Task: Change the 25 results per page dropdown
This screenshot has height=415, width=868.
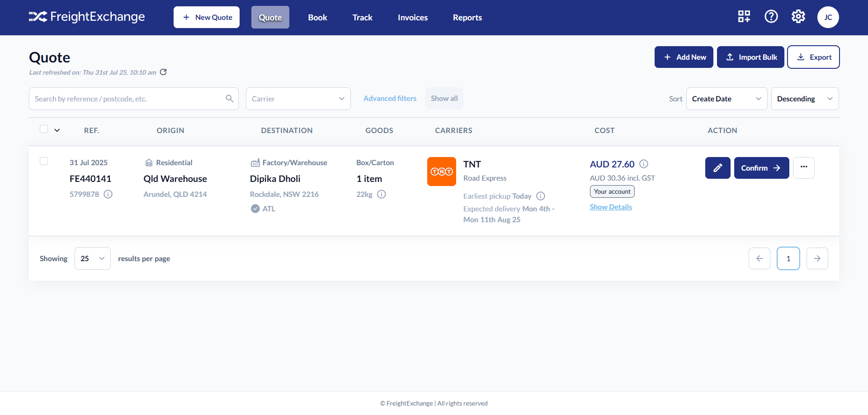Action: tap(93, 258)
